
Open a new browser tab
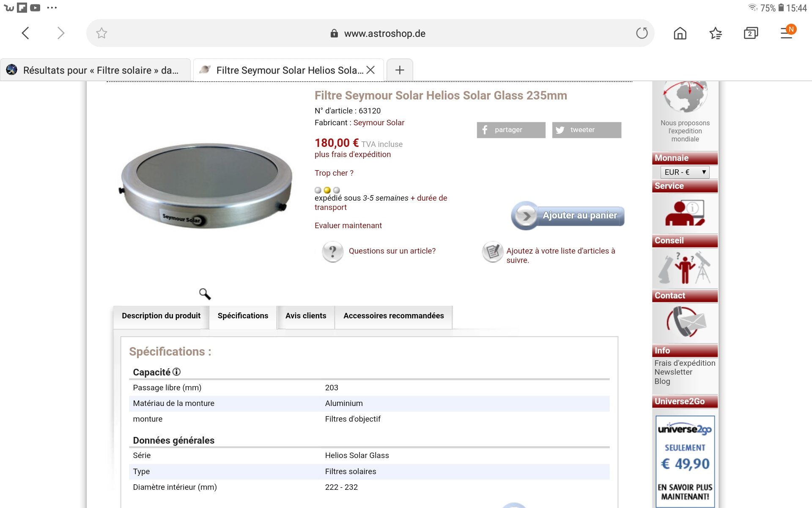click(400, 70)
